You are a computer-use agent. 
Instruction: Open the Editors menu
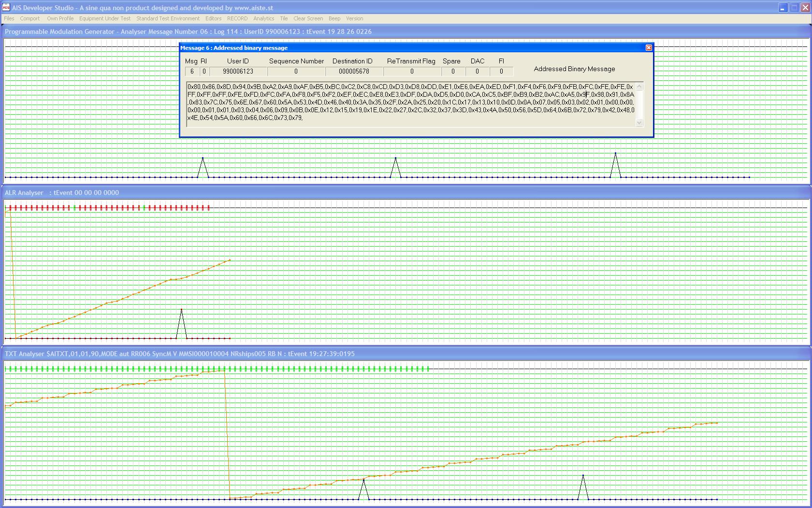click(213, 18)
